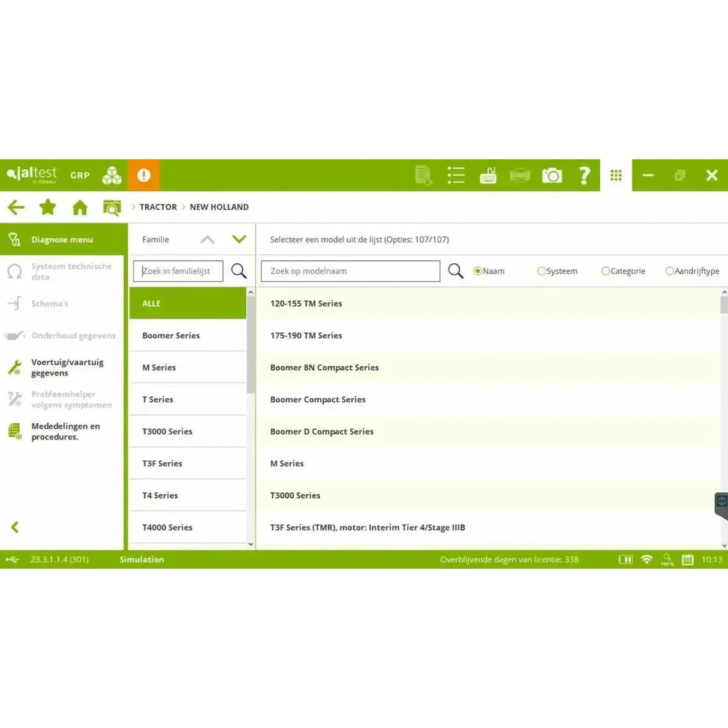Select the Categorie radio button

(x=606, y=271)
